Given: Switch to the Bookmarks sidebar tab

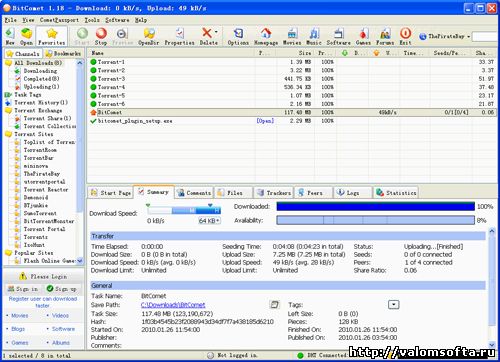Looking at the screenshot, I should tap(63, 53).
